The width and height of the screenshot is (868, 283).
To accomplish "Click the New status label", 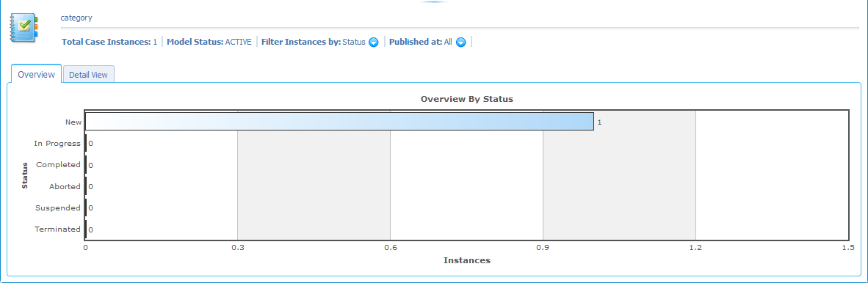I will 73,122.
